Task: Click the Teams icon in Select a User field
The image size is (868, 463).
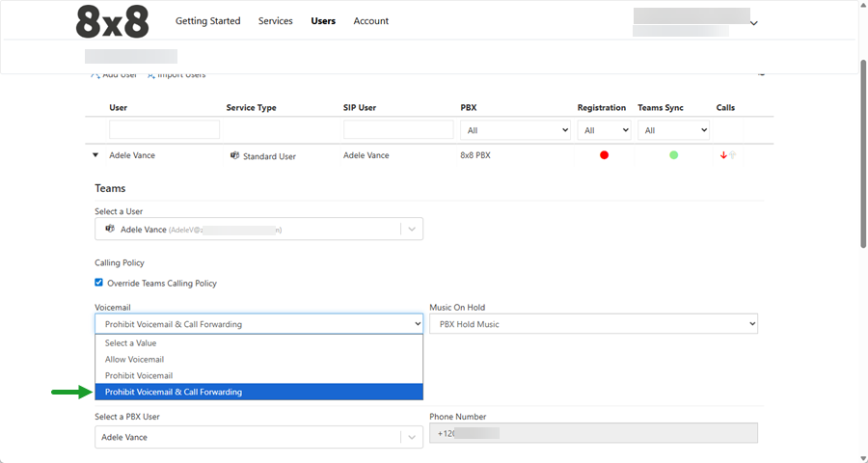Action: [x=110, y=229]
